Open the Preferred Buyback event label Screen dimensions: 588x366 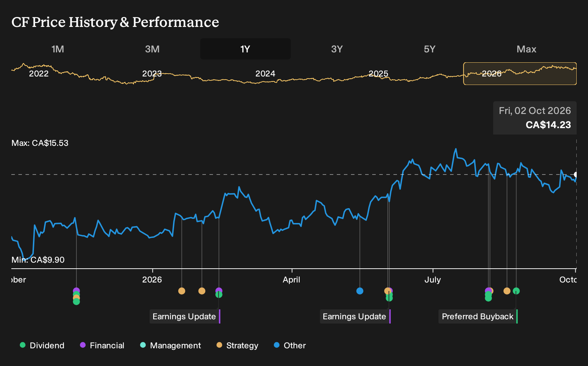478,316
